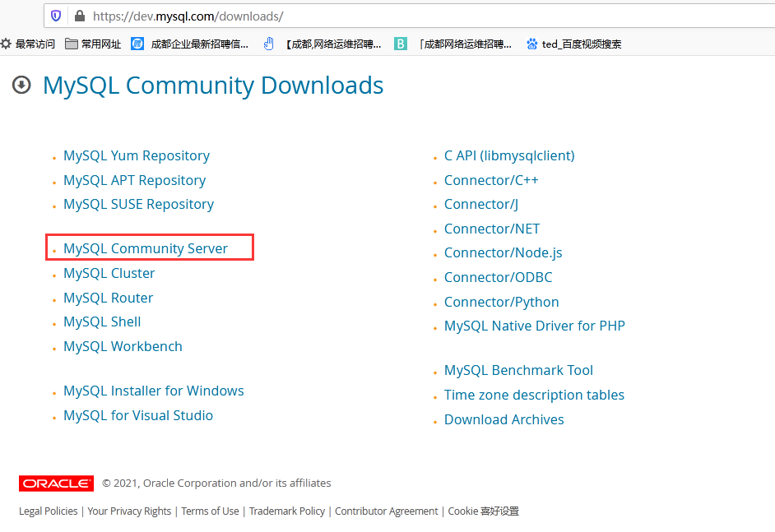This screenshot has height=532, width=775.
Task: Open Cookie 喜好设置 in footer
Action: [x=483, y=511]
